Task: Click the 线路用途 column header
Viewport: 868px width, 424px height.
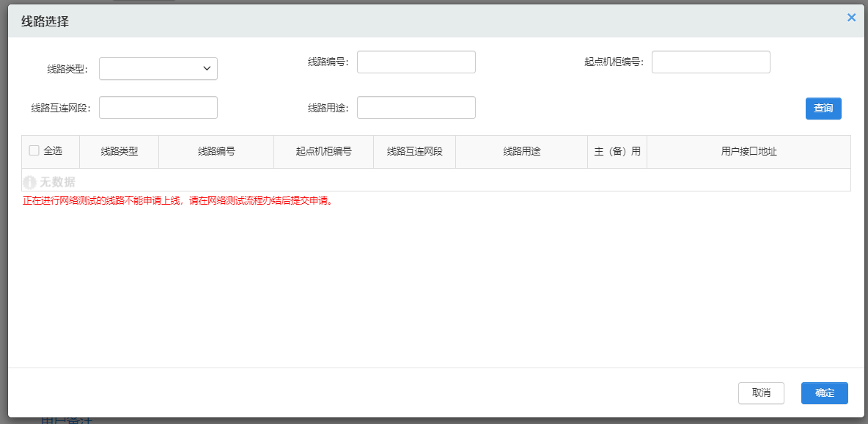Action: 521,151
